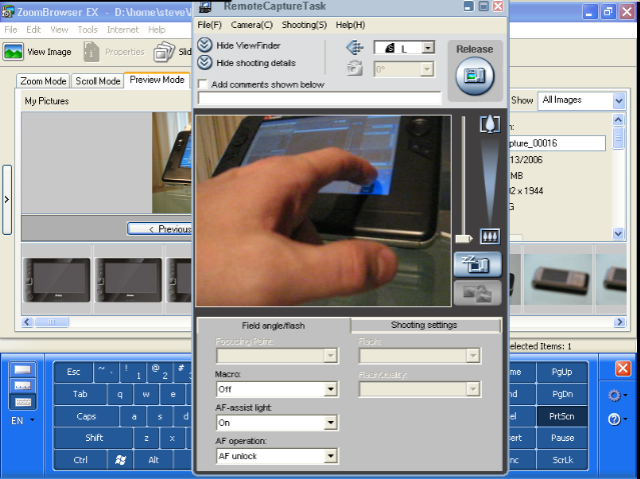Open rotation angle 0° dropdown
The height and width of the screenshot is (479, 640).
pos(427,69)
